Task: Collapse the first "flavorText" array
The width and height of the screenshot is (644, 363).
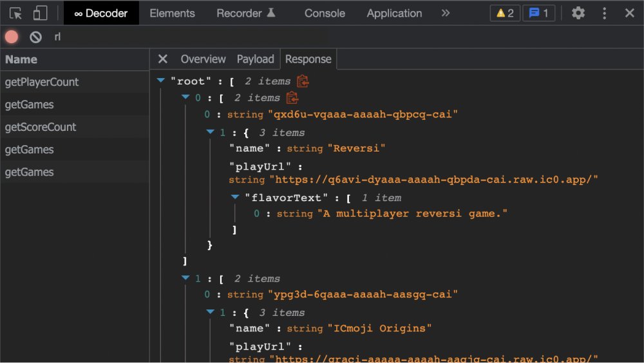Action: pyautogui.click(x=235, y=197)
